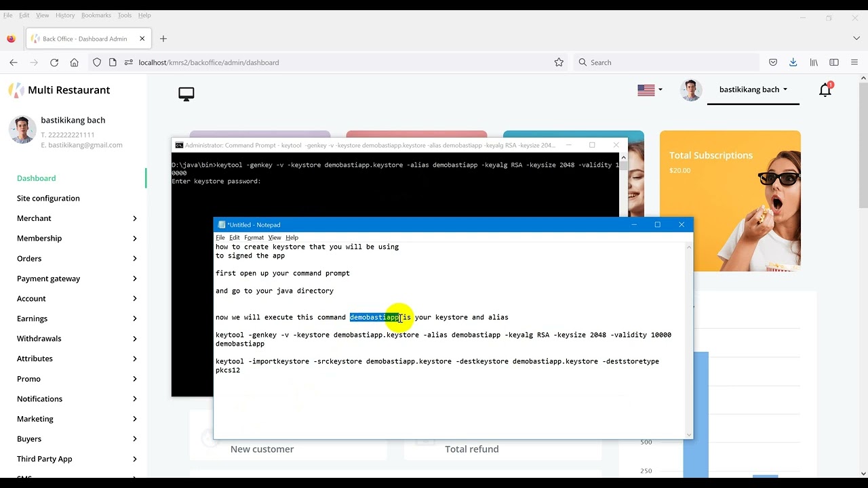The image size is (868, 488).
Task: Open Firefox History menu
Action: tap(65, 15)
